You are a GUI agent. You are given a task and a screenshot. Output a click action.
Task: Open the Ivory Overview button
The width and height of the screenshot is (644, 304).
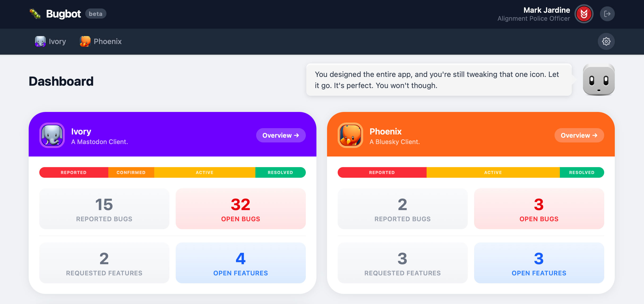coord(281,135)
